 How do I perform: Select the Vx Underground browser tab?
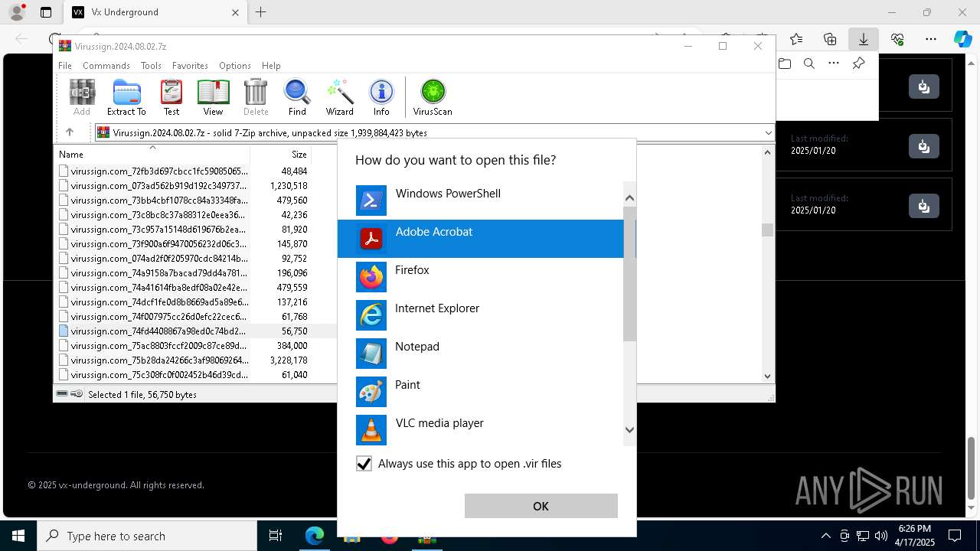coord(155,12)
